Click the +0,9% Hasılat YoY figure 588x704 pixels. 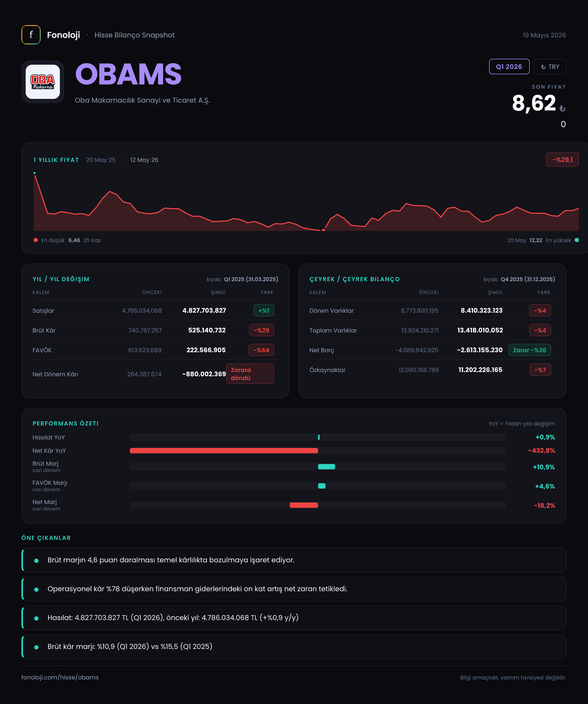click(x=545, y=437)
